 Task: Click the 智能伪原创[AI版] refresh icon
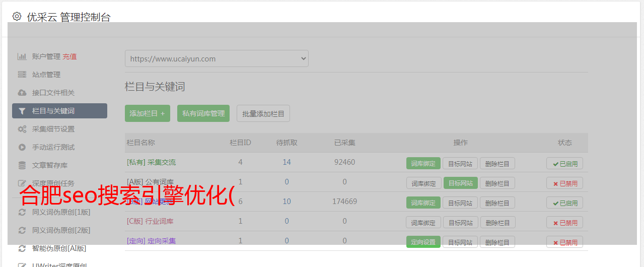pos(22,248)
